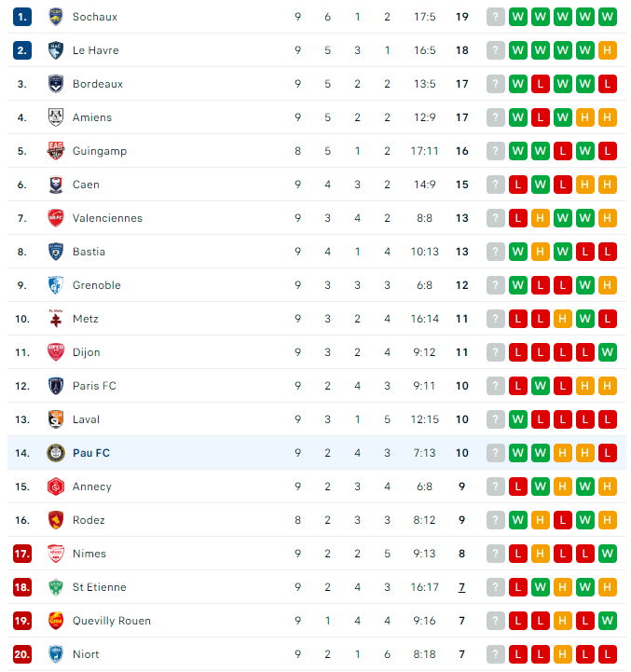The height and width of the screenshot is (672, 631).
Task: Click the Quevilly Rouen club crest
Action: tap(56, 621)
